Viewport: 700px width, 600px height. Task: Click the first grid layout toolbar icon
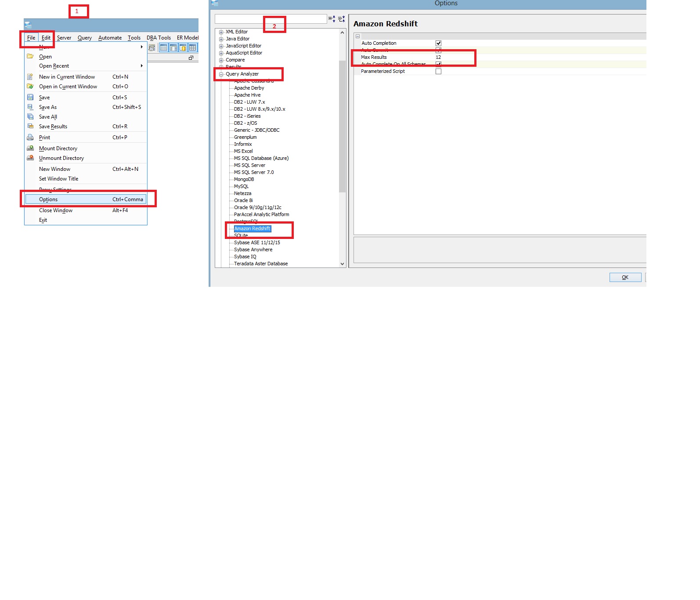(163, 47)
